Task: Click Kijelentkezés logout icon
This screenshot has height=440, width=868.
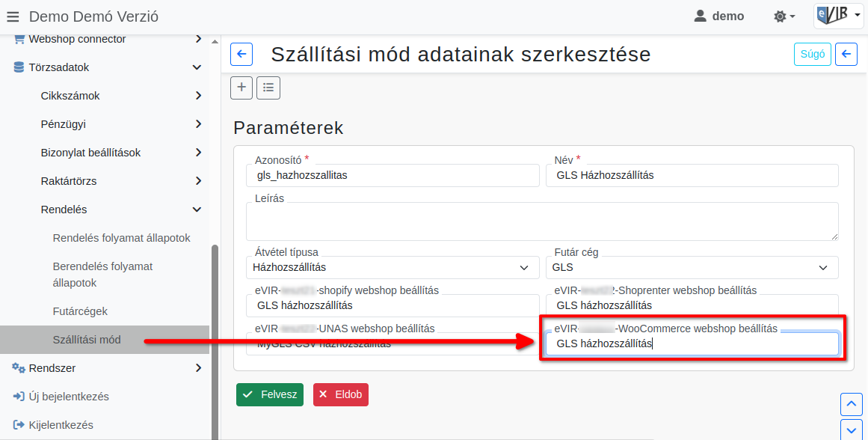Action: (19, 425)
